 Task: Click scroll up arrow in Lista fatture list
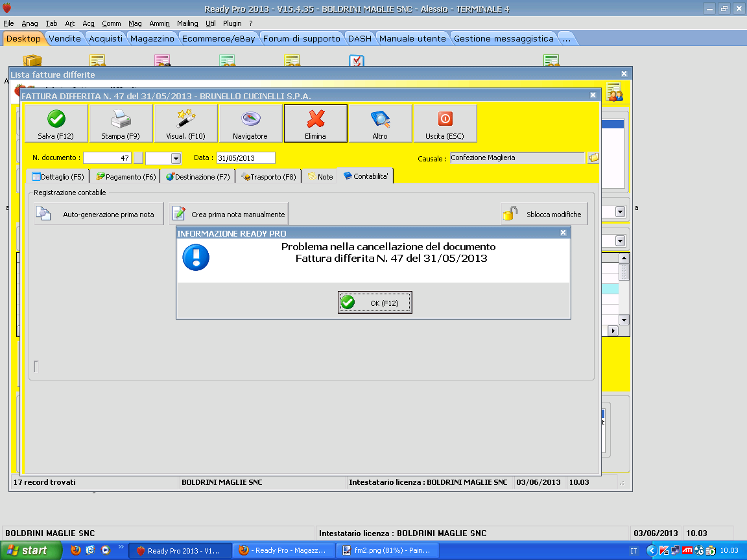coord(624,257)
